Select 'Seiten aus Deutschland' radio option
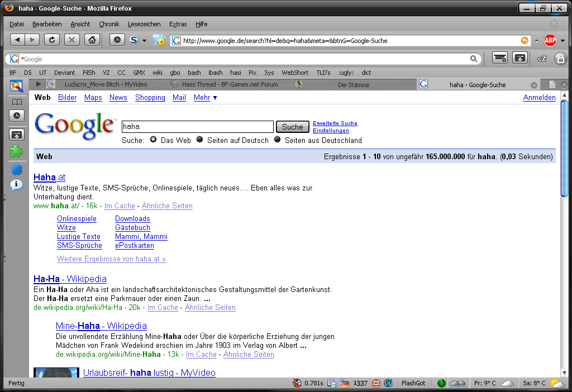 277,139
